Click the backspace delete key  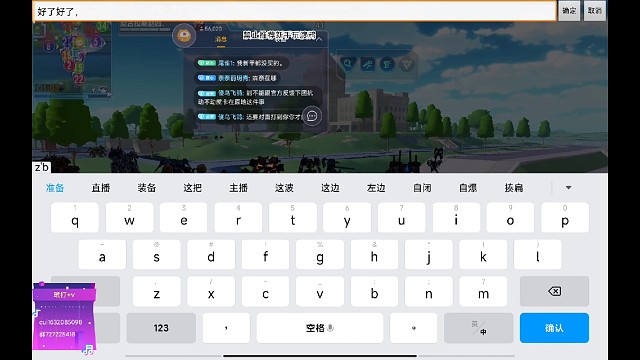[x=554, y=291]
